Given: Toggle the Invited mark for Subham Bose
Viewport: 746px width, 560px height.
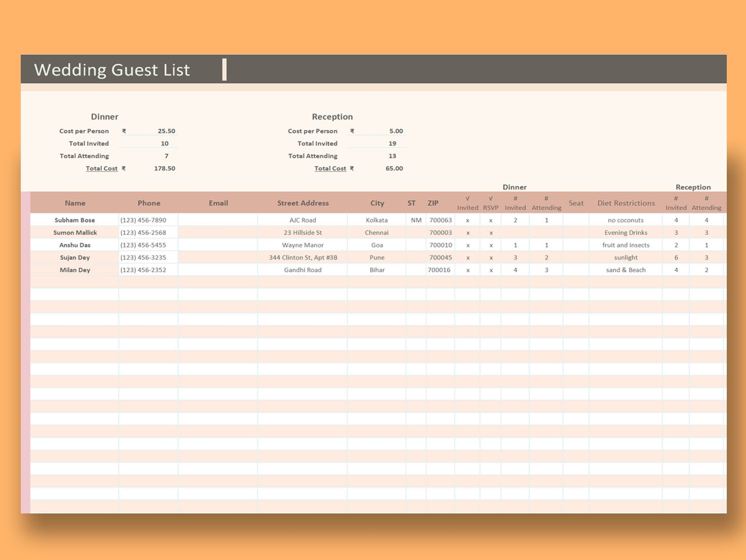Looking at the screenshot, I should click(x=468, y=220).
